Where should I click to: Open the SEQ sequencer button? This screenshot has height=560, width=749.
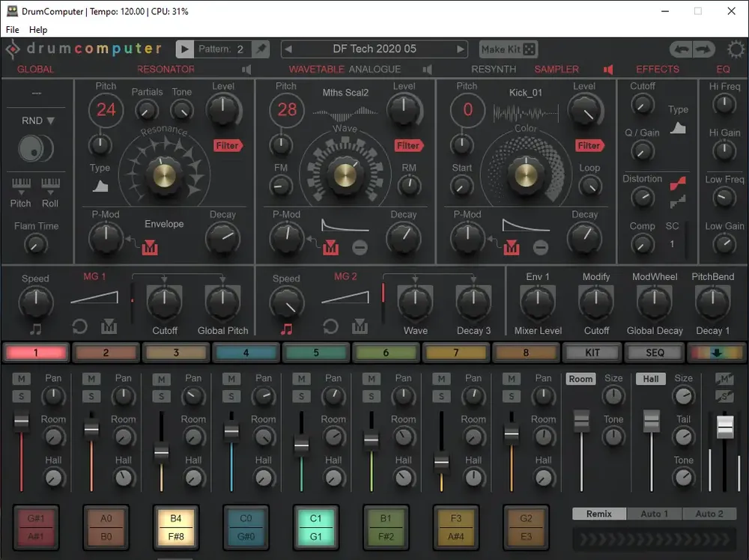pyautogui.click(x=655, y=353)
